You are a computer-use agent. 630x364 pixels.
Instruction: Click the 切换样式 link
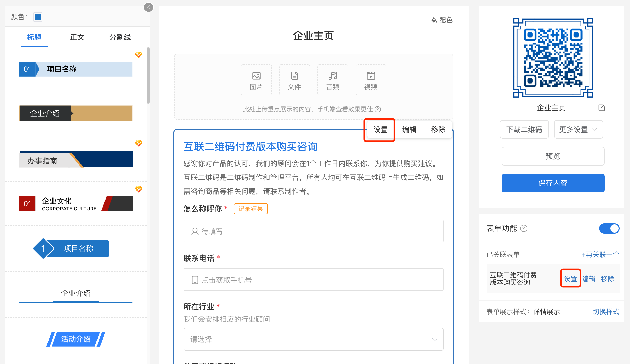(606, 312)
